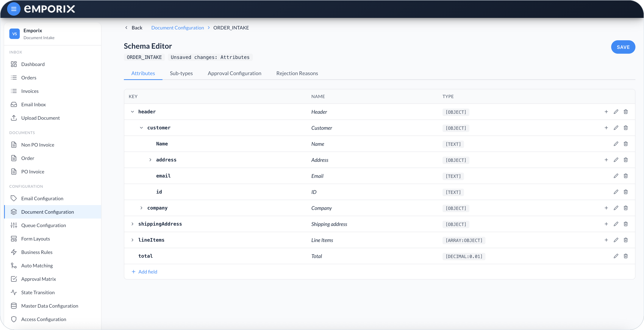Viewport: 644px width, 330px height.
Task: Delete the id attribute row
Action: coord(626,192)
